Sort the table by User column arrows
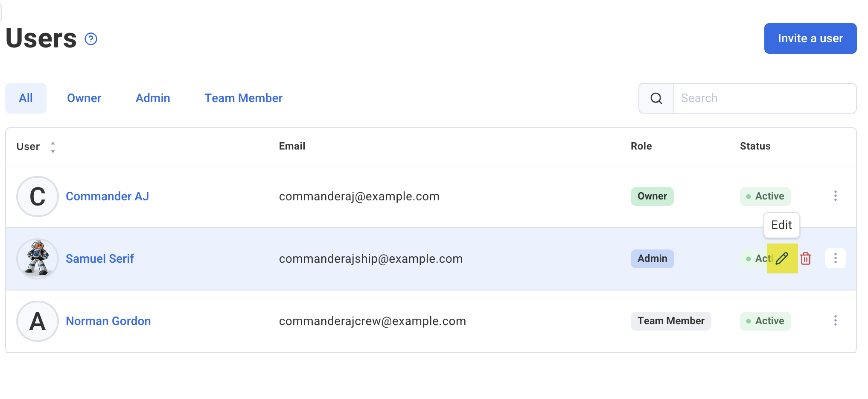 point(53,147)
